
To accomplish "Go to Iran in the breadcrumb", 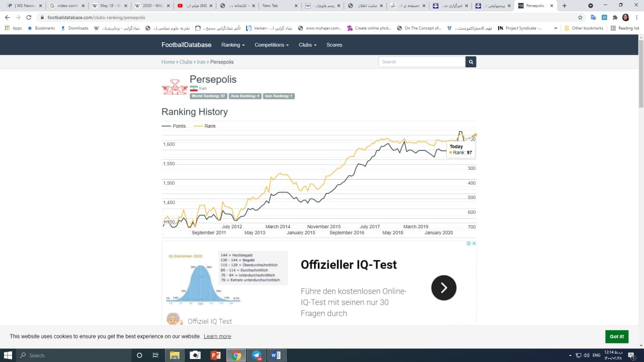I will tap(201, 62).
